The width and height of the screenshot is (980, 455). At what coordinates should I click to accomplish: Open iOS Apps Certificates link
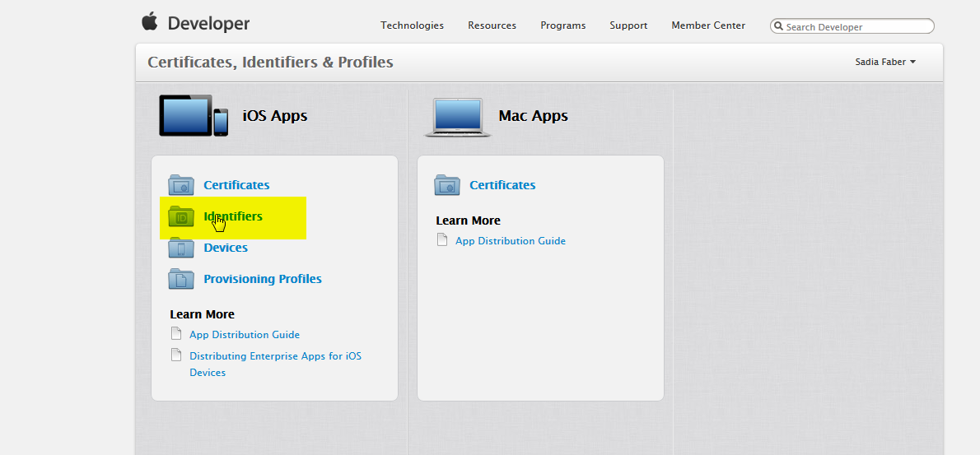(236, 185)
